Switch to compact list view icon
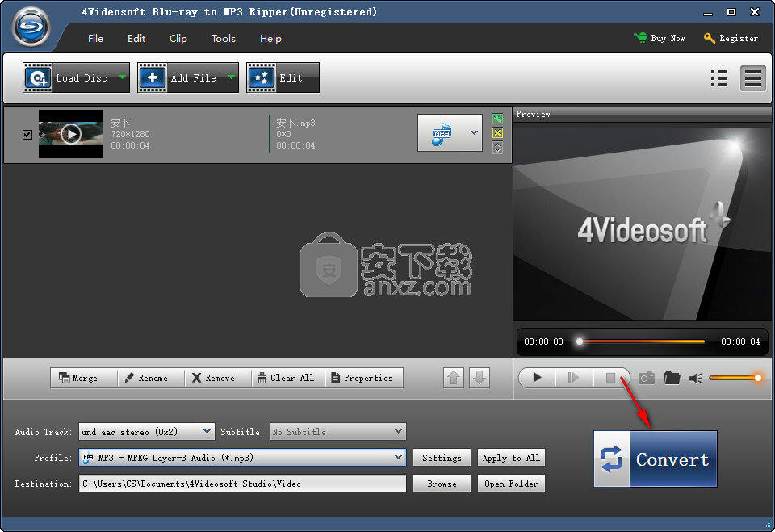775x532 pixels. (x=752, y=78)
